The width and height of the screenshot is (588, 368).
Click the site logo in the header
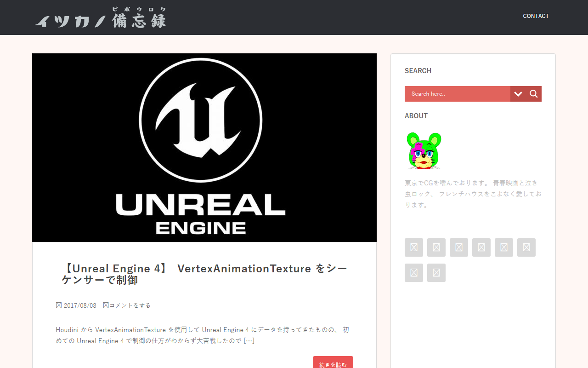[x=101, y=17]
